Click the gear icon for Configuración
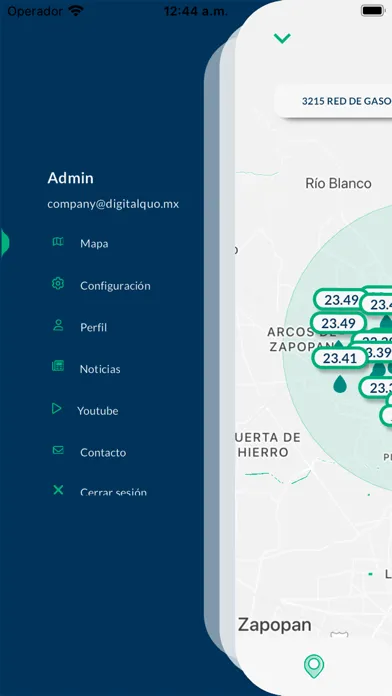Image resolution: width=392 pixels, height=696 pixels. (58, 284)
